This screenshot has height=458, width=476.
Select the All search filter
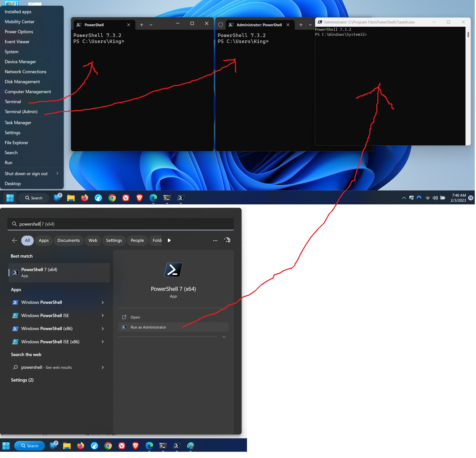27,240
